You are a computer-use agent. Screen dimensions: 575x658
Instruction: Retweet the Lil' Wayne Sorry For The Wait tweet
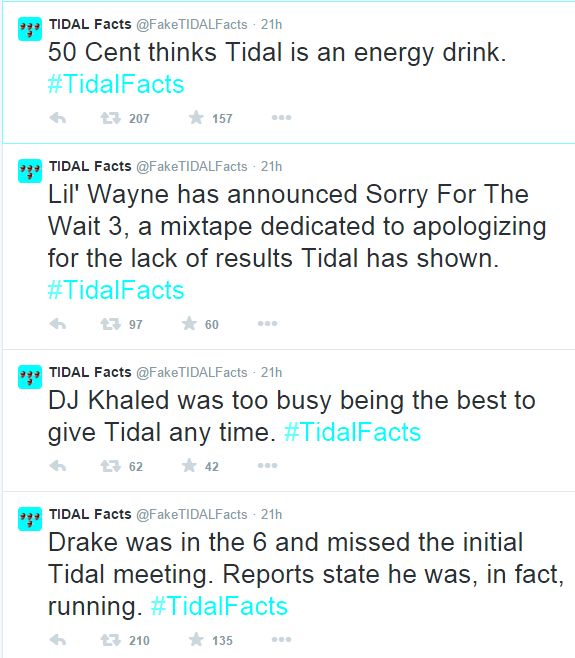[110, 324]
